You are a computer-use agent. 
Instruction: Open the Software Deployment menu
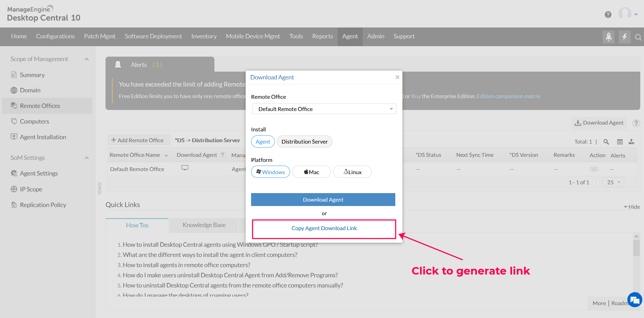153,36
